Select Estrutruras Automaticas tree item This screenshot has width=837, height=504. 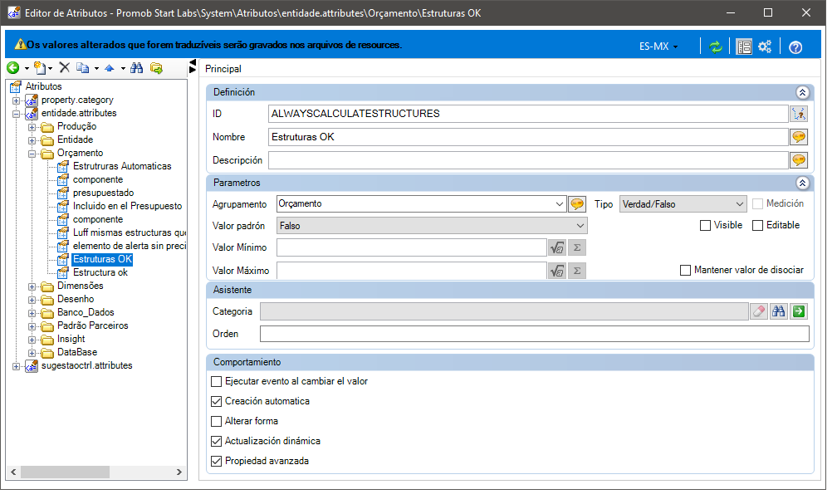click(x=122, y=166)
